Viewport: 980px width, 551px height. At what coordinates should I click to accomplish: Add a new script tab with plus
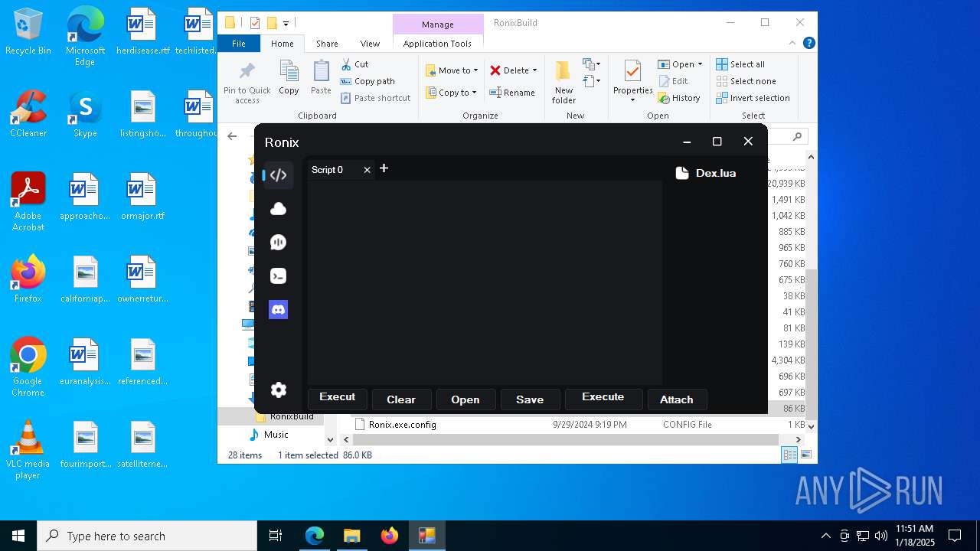384,168
